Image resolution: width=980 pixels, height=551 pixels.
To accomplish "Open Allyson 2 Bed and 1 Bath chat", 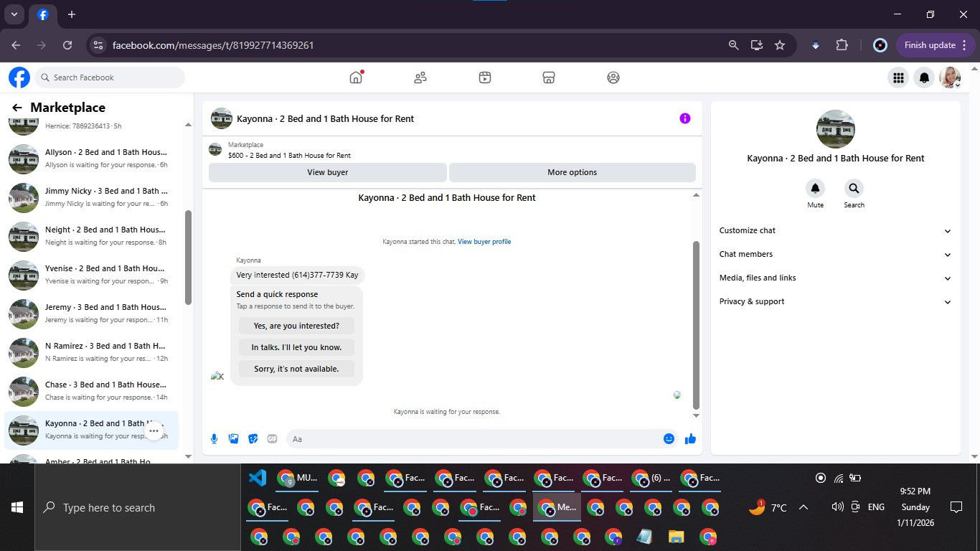I will [92, 159].
